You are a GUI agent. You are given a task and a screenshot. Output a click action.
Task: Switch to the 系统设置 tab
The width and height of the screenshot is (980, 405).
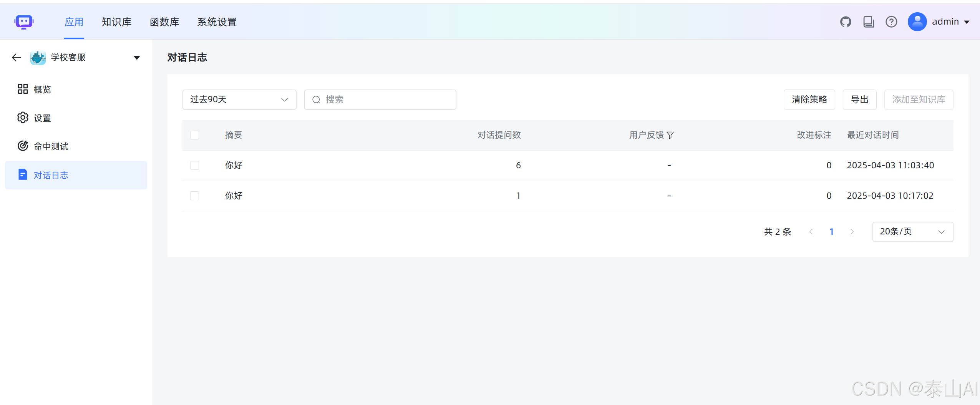pos(217,22)
